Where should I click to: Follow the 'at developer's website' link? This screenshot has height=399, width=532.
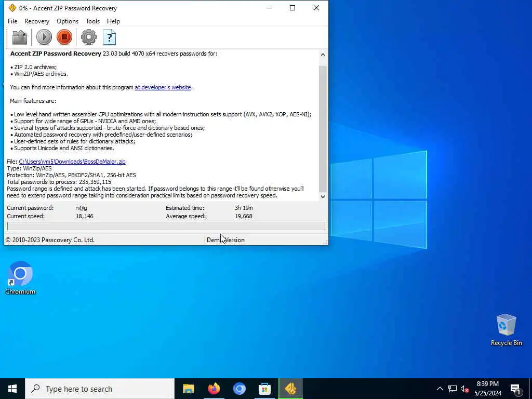coord(163,87)
